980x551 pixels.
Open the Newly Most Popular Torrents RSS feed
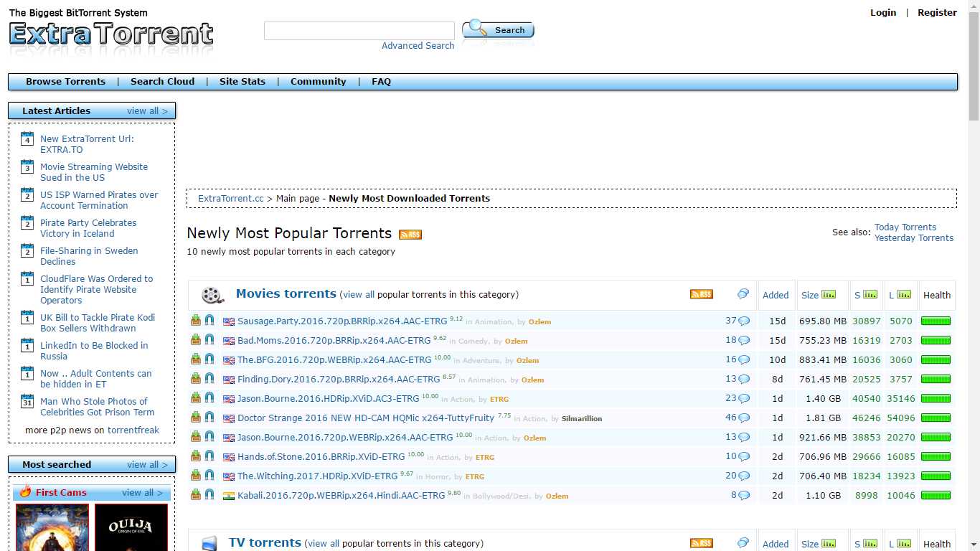pyautogui.click(x=410, y=234)
